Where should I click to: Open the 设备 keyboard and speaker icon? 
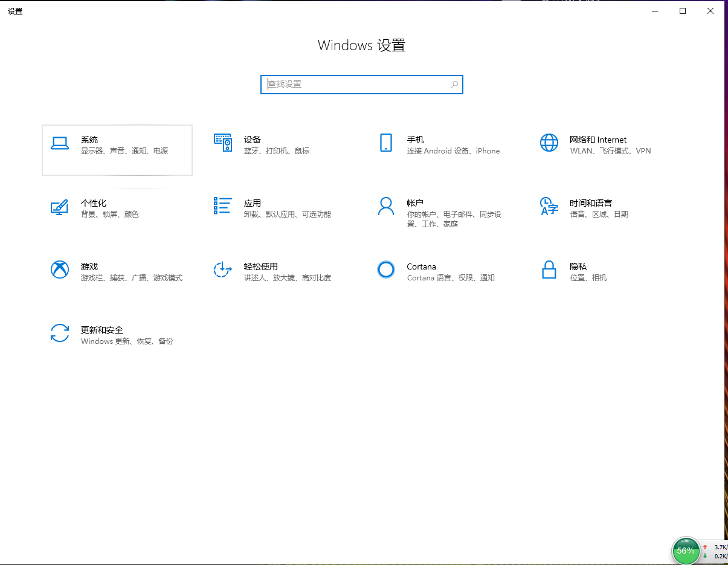point(223,143)
